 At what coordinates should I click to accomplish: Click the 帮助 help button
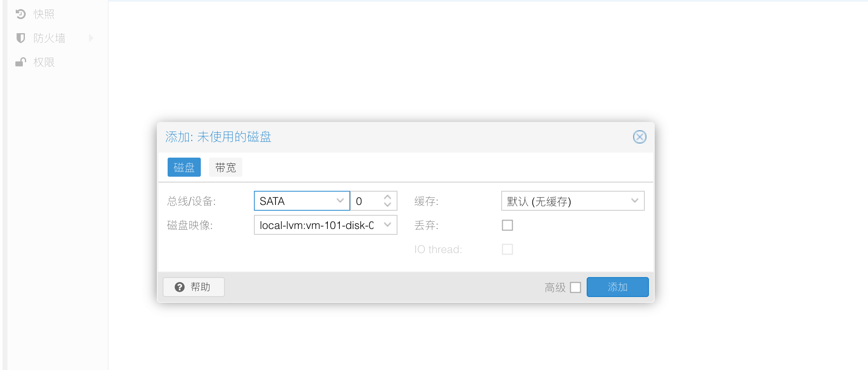click(x=194, y=287)
